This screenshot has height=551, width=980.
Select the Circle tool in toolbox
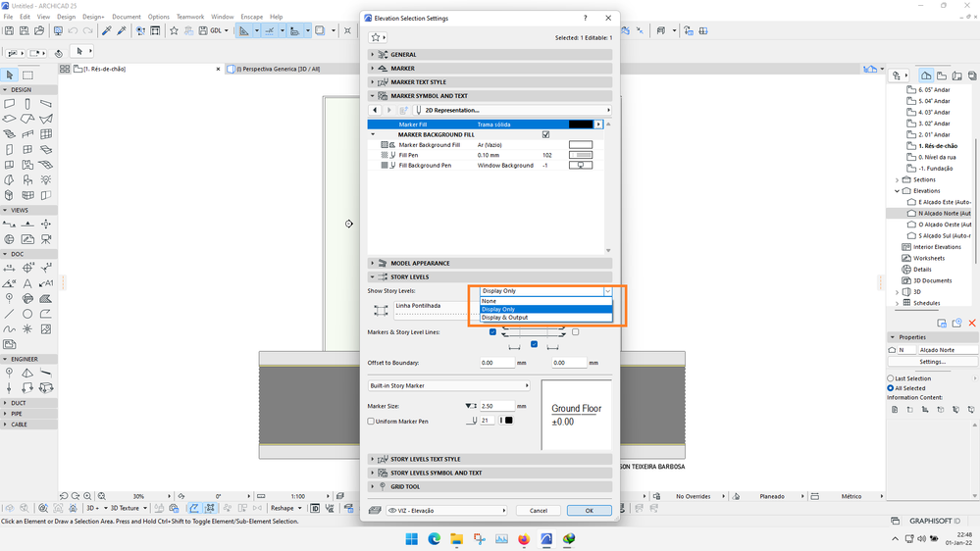27,314
